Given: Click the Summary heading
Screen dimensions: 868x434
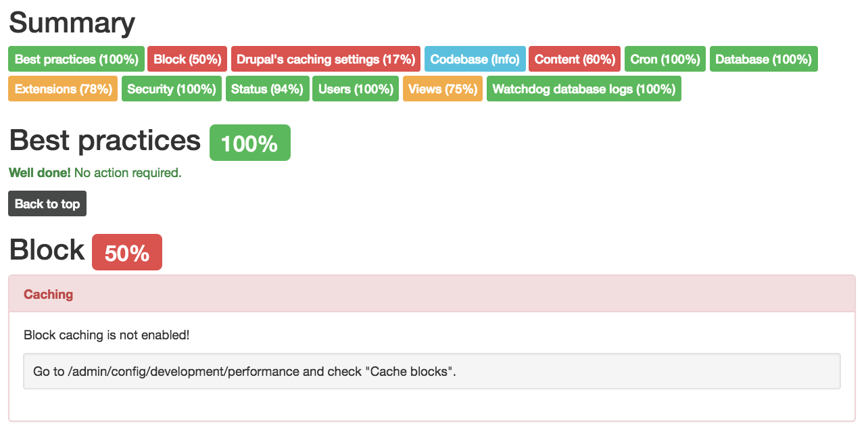Looking at the screenshot, I should tap(72, 23).
